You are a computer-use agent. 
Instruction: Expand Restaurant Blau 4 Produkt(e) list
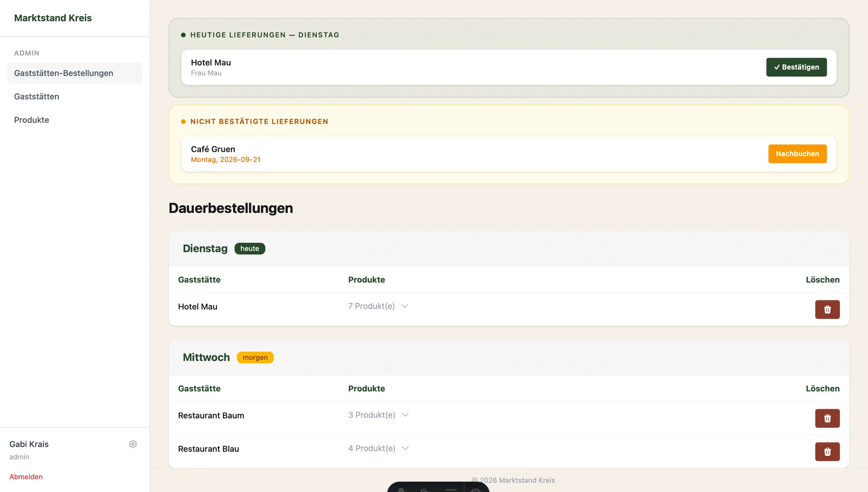(x=379, y=448)
